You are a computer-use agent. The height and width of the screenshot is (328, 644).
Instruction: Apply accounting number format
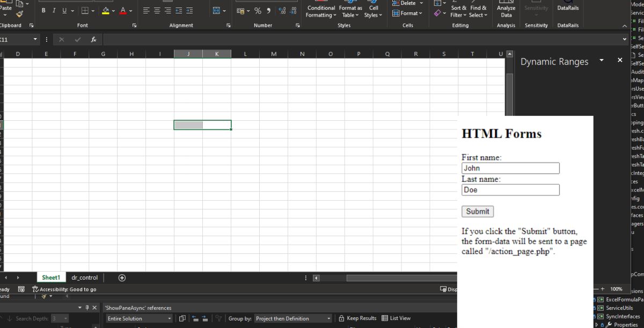[x=240, y=11]
